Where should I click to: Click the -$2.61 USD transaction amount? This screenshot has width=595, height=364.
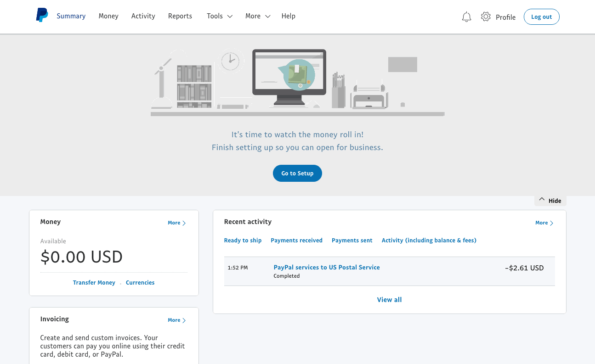pyautogui.click(x=524, y=268)
